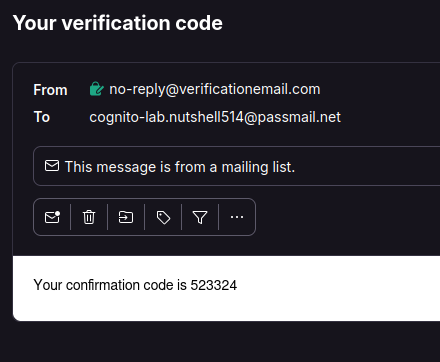The height and width of the screenshot is (362, 440).
Task: Open the Move to folder icon
Action: (x=126, y=217)
